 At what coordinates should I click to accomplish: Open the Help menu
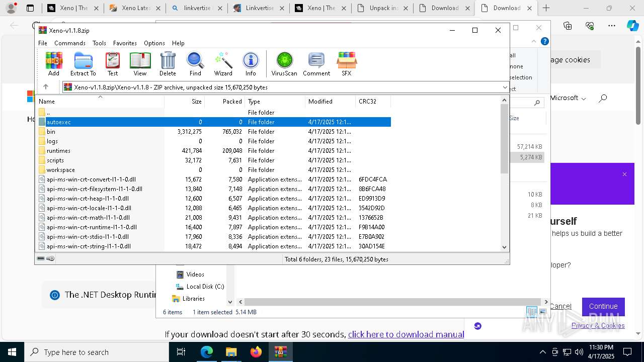click(178, 43)
